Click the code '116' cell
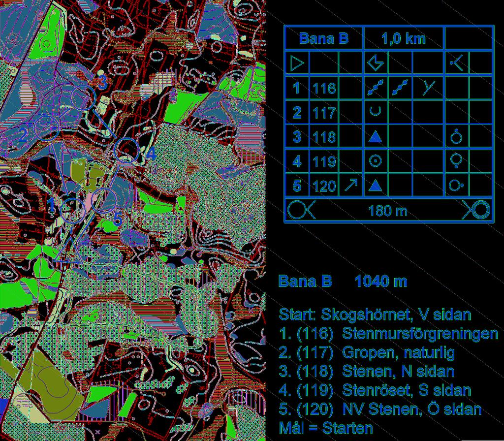 pyautogui.click(x=324, y=88)
